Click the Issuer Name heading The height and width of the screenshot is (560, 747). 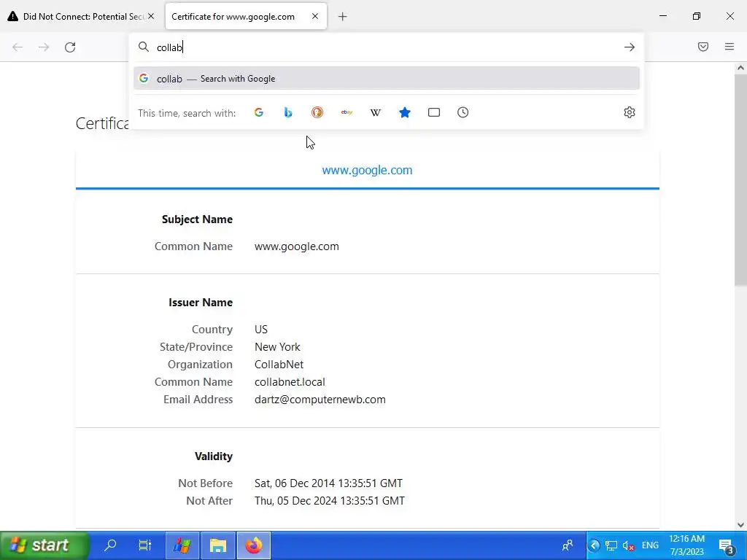pyautogui.click(x=201, y=303)
